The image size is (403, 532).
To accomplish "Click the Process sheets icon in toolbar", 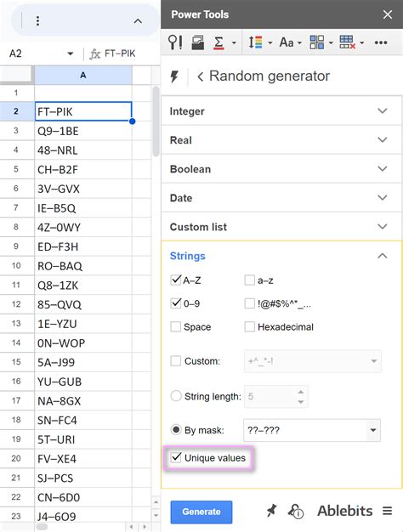I will pyautogui.click(x=197, y=42).
